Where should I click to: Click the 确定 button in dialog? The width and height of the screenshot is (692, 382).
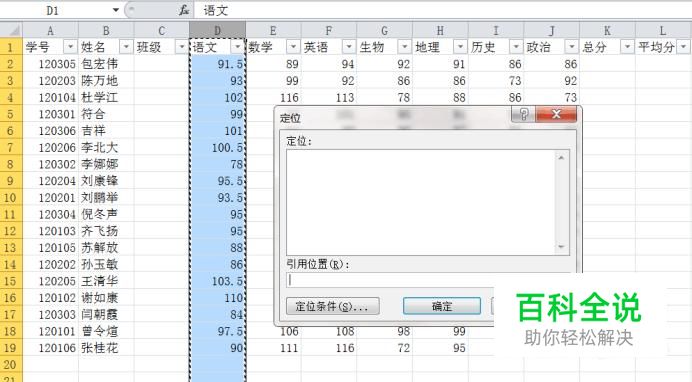[442, 306]
